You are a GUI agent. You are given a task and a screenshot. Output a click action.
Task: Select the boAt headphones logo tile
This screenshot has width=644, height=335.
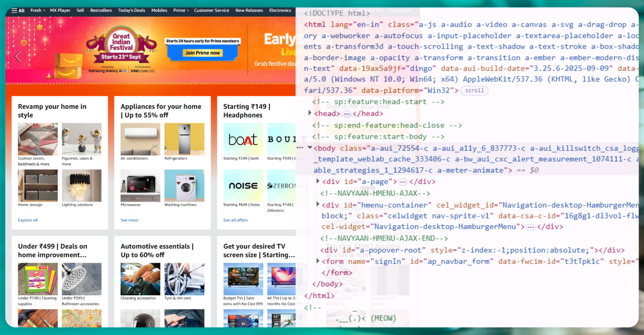pos(243,139)
